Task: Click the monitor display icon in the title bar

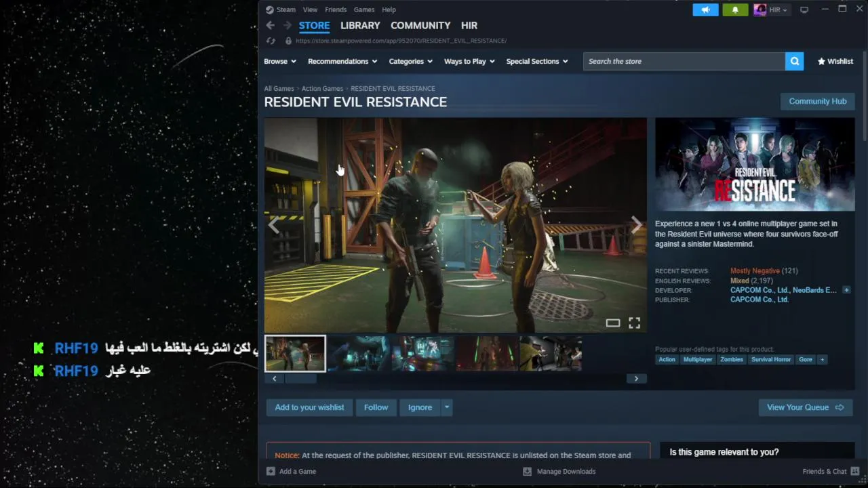Action: click(804, 9)
